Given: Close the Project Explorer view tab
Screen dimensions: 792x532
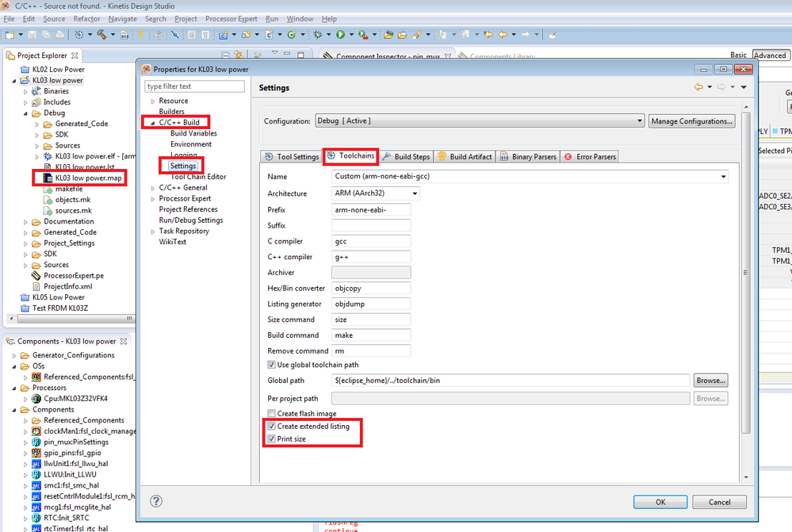Looking at the screenshot, I should (75, 55).
